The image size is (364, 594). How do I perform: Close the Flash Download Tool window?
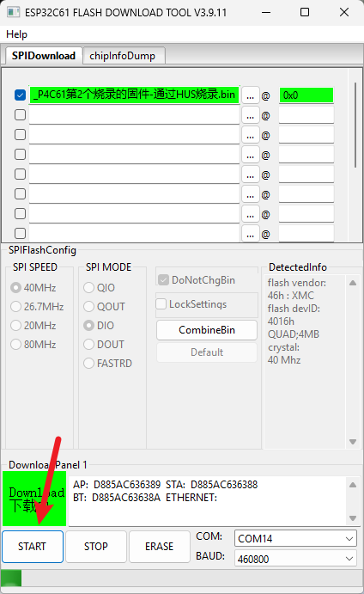coord(344,13)
